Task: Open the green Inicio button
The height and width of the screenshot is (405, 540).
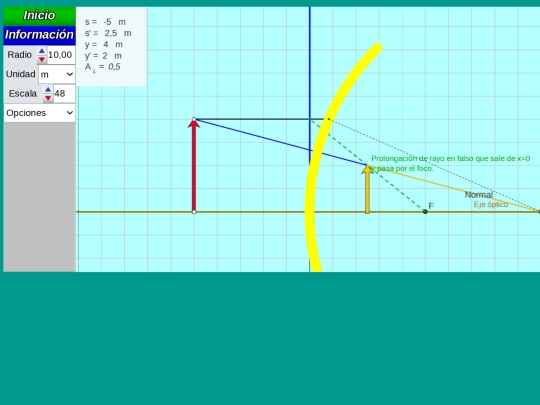Action: point(39,16)
